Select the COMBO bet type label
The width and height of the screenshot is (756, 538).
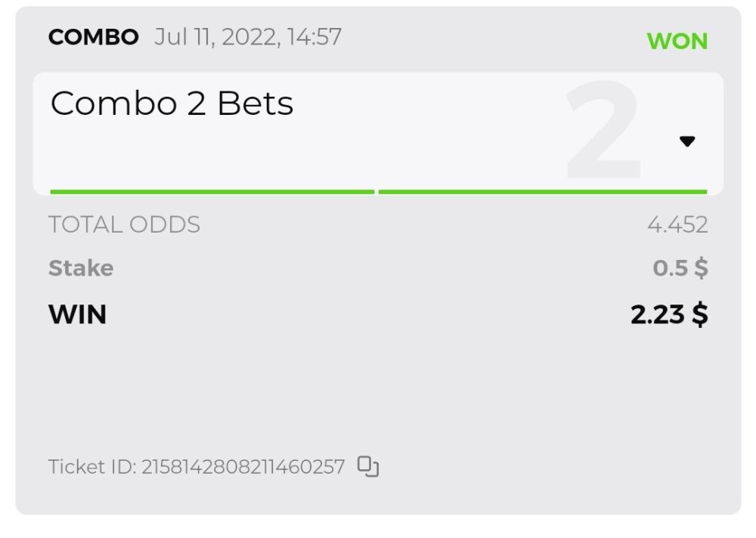click(x=93, y=37)
